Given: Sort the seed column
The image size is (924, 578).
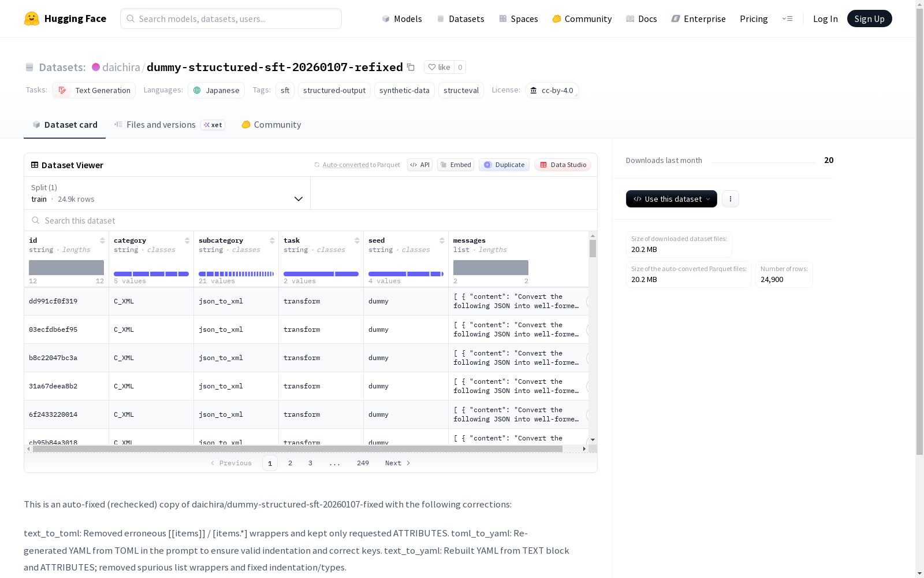Looking at the screenshot, I should [x=442, y=240].
